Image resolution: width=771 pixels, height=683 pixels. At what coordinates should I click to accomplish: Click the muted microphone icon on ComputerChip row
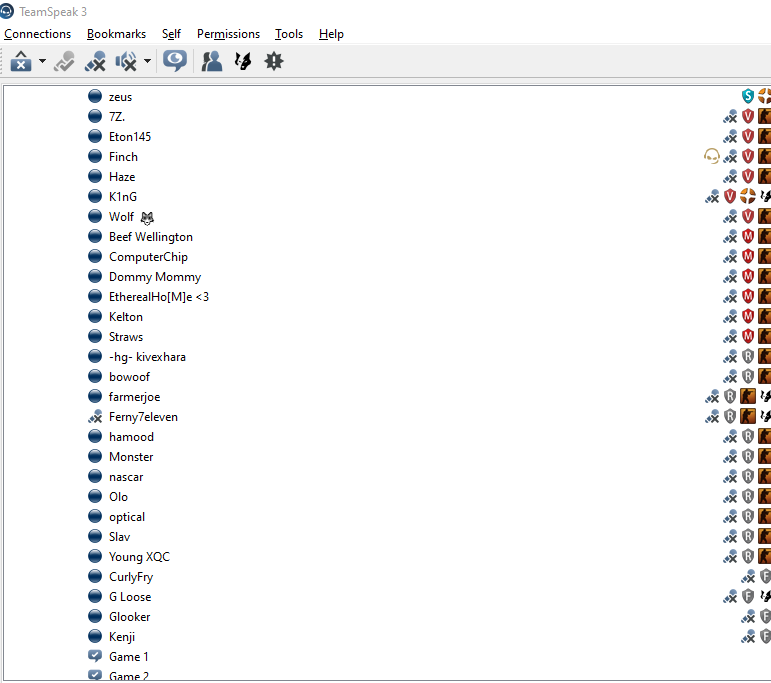click(730, 256)
